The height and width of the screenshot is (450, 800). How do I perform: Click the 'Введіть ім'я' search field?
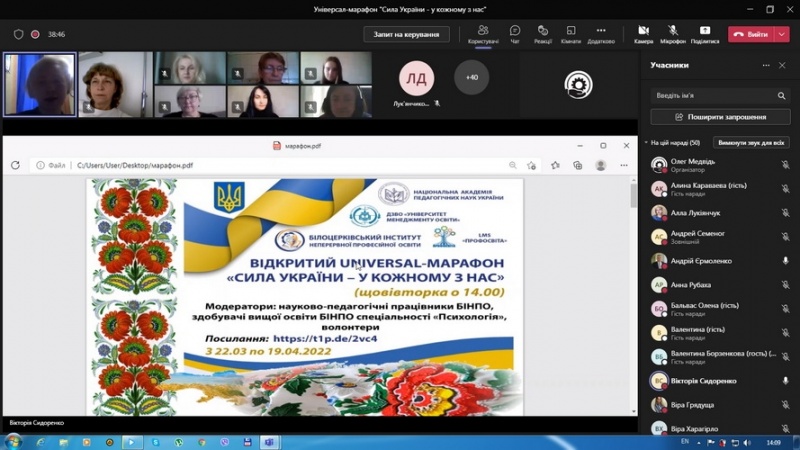[712, 96]
